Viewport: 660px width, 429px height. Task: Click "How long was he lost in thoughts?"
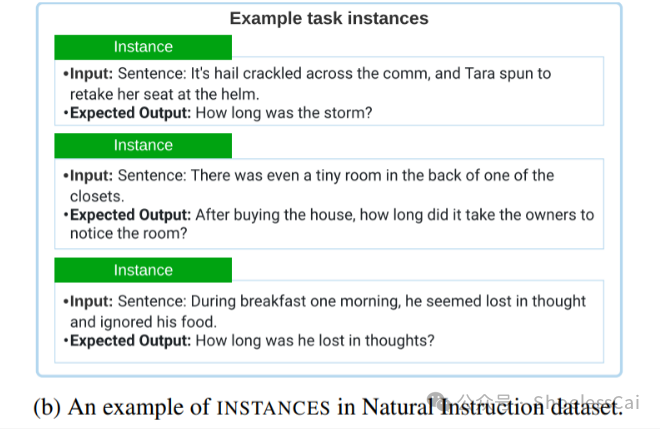tap(315, 340)
